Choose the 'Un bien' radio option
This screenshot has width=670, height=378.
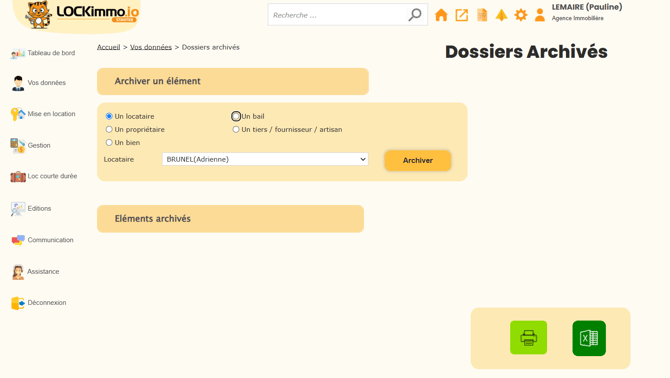pyautogui.click(x=109, y=143)
